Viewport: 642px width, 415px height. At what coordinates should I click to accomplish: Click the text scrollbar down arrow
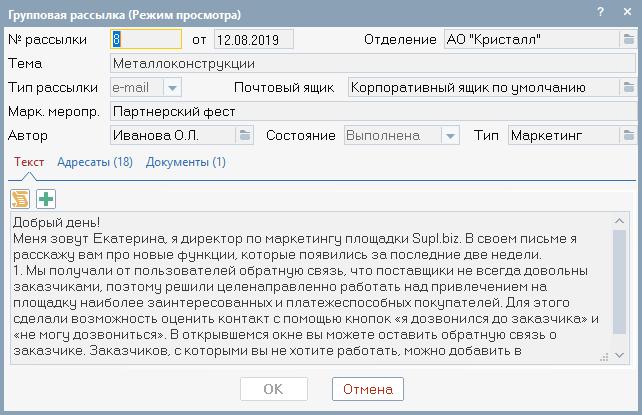pyautogui.click(x=619, y=355)
